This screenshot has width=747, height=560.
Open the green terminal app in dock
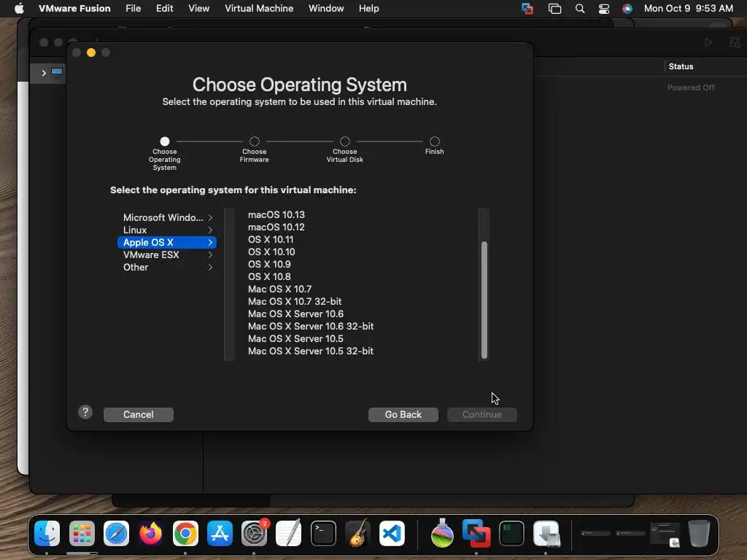point(511,533)
